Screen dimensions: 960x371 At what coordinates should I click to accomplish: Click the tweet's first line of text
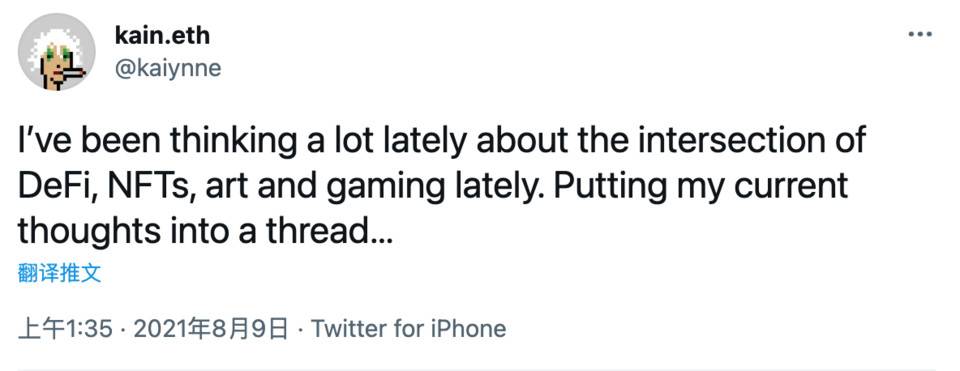coord(441,141)
